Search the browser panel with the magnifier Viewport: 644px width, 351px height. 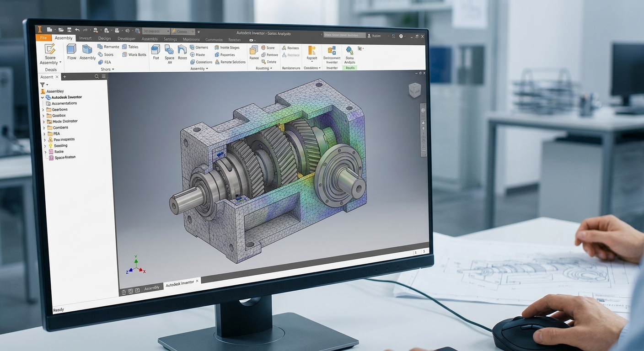(97, 76)
